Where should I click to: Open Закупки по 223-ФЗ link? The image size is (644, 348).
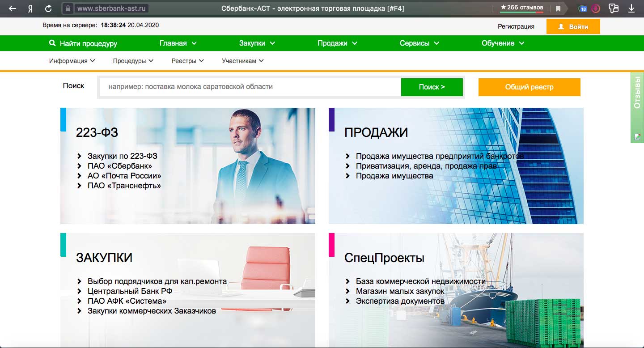[x=122, y=156]
